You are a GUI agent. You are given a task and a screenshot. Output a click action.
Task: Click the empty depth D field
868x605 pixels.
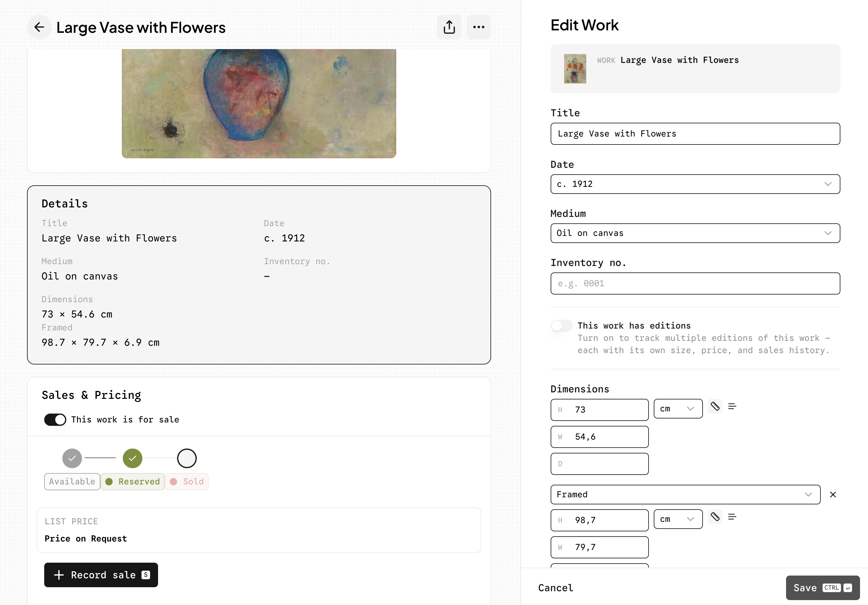(x=599, y=464)
